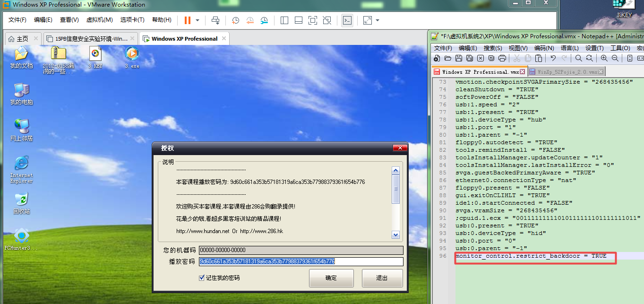Click Notepad++ save all icon
This screenshot has height=304, width=644.
(x=469, y=58)
